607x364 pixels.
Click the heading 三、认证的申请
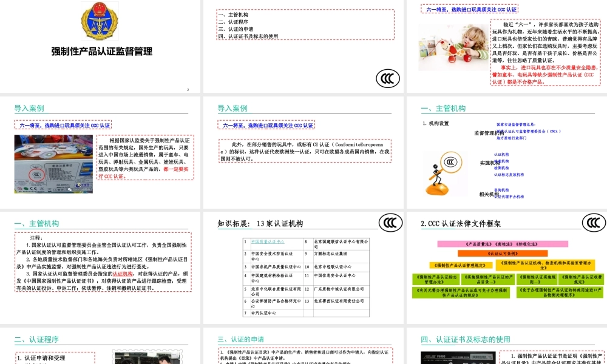coord(240,339)
